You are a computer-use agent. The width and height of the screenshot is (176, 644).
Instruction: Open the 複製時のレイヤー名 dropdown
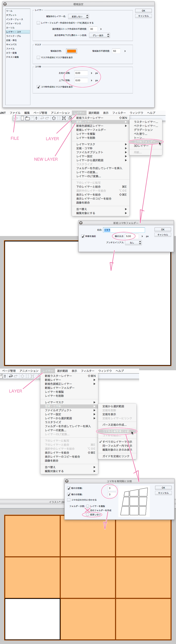pyautogui.click(x=78, y=17)
